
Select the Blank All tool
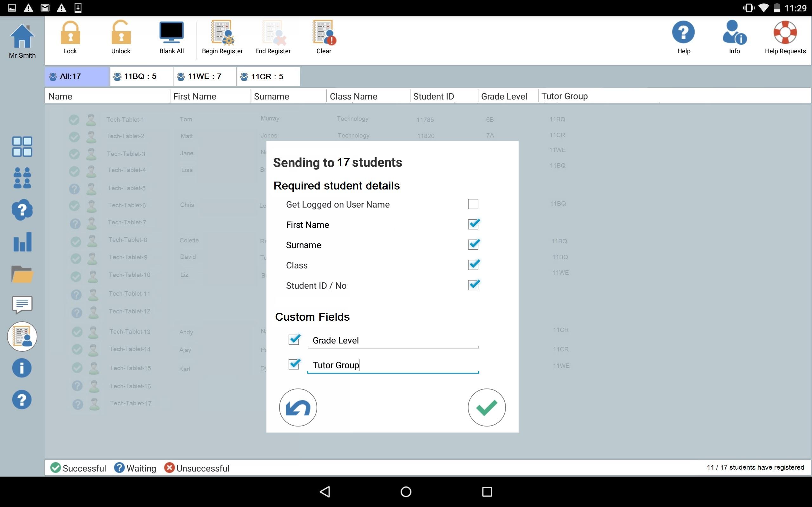pyautogui.click(x=171, y=37)
